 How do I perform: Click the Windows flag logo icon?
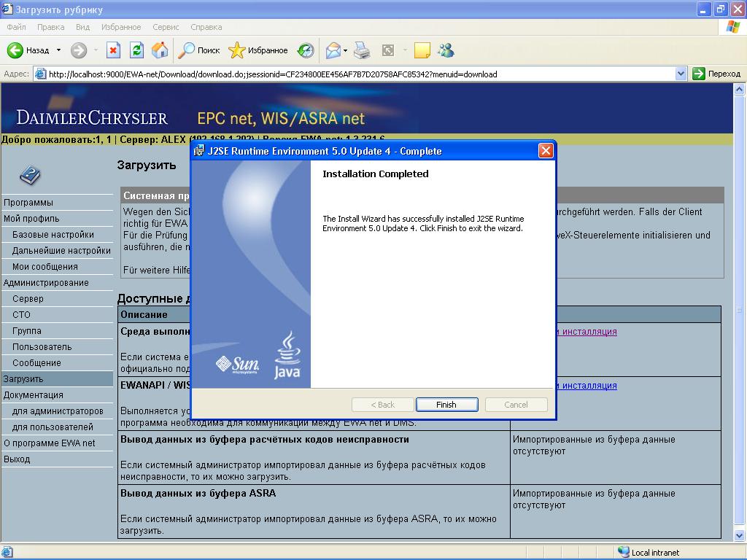[x=732, y=27]
